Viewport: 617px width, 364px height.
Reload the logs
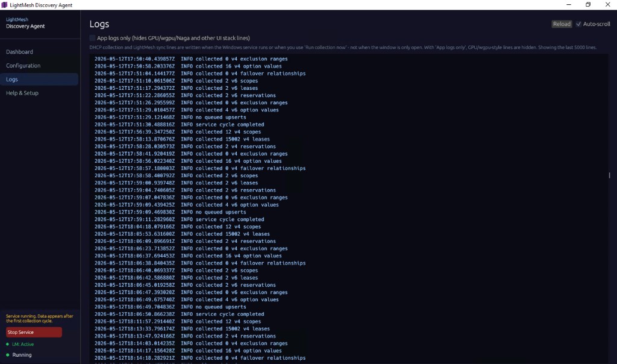coord(562,24)
